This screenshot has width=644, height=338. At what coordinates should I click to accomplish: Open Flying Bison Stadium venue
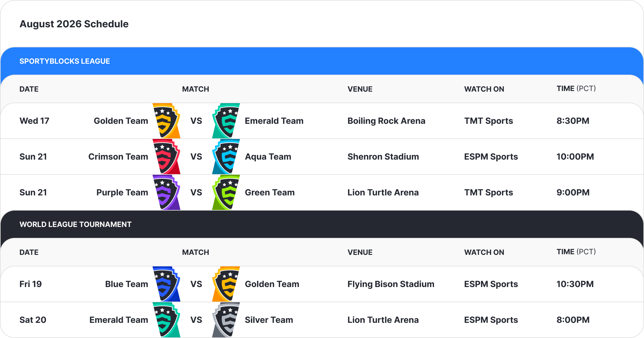click(391, 284)
